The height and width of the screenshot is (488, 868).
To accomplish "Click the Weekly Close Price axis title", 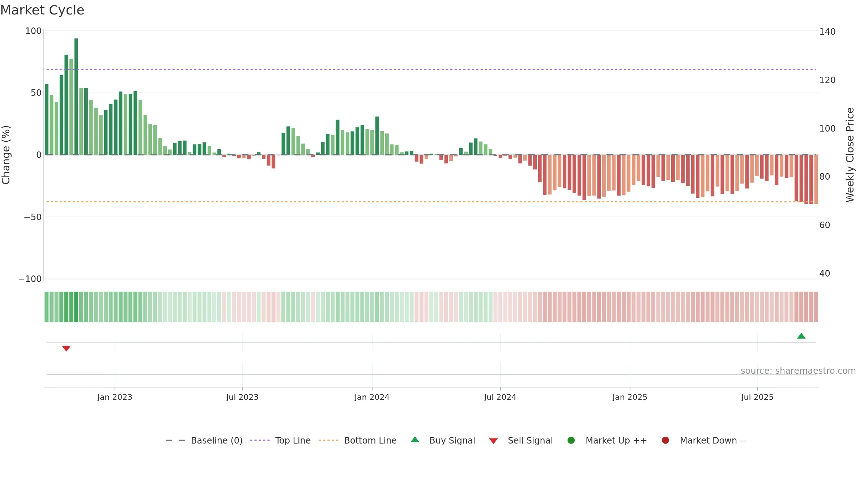I will tap(850, 155).
